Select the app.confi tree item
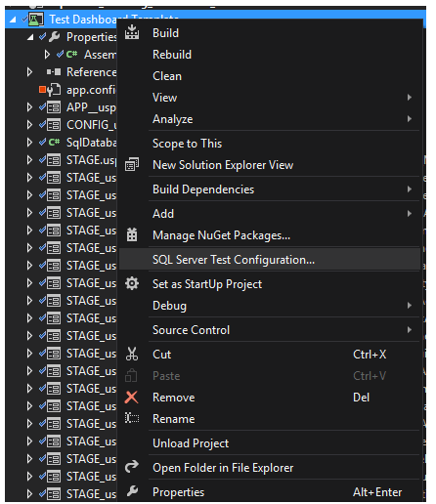The width and height of the screenshot is (436, 504). click(x=91, y=90)
